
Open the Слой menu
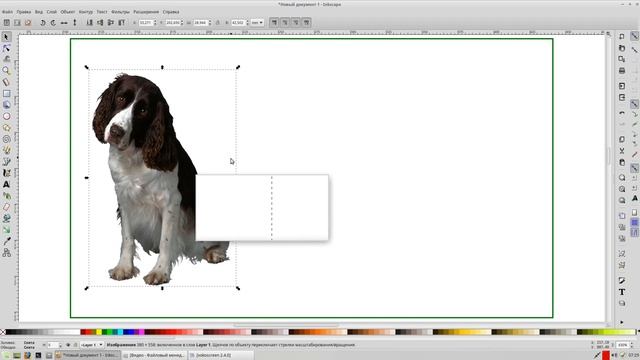click(52, 12)
